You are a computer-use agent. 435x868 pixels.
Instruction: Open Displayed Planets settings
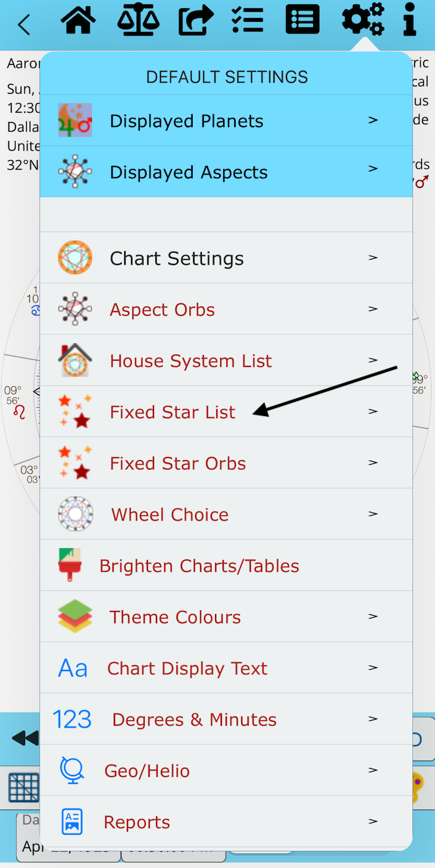186,121
